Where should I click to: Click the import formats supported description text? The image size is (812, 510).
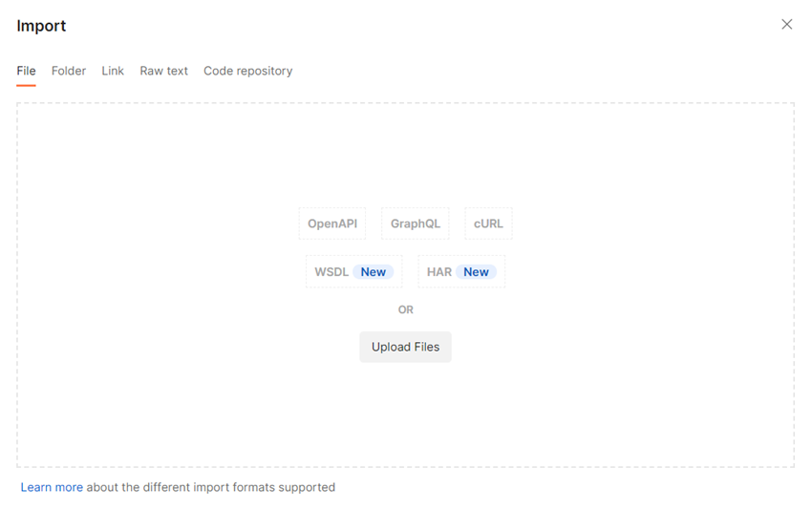pos(210,487)
